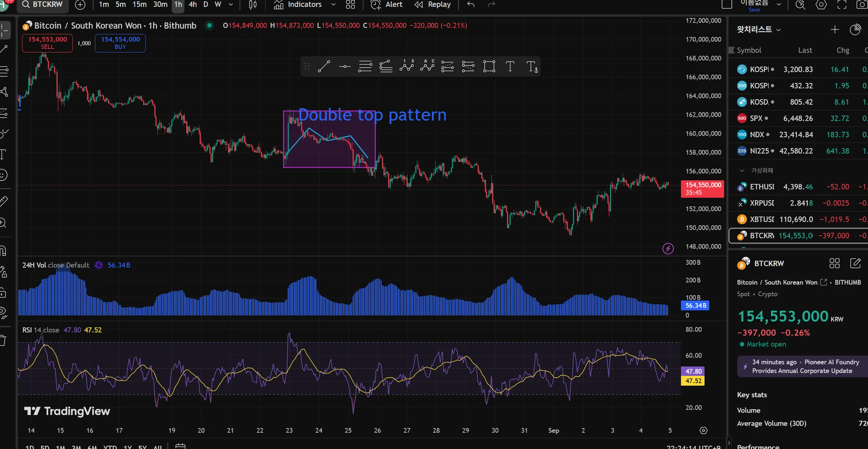This screenshot has height=449, width=868.
Task: Save the chart layout
Action: [x=754, y=9]
